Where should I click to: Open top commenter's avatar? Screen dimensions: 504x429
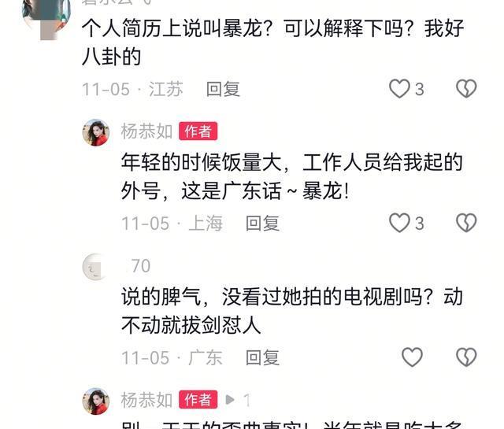(x=46, y=16)
